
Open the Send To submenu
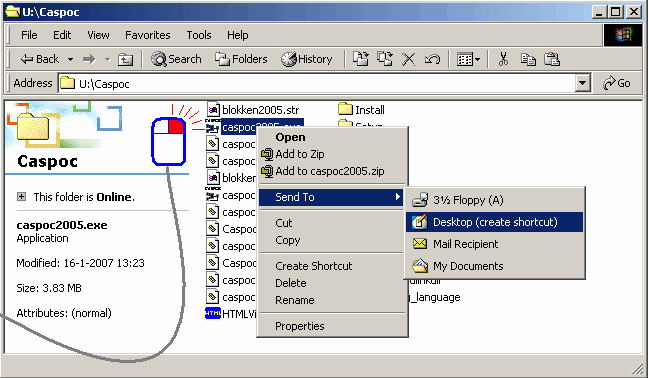pos(331,197)
